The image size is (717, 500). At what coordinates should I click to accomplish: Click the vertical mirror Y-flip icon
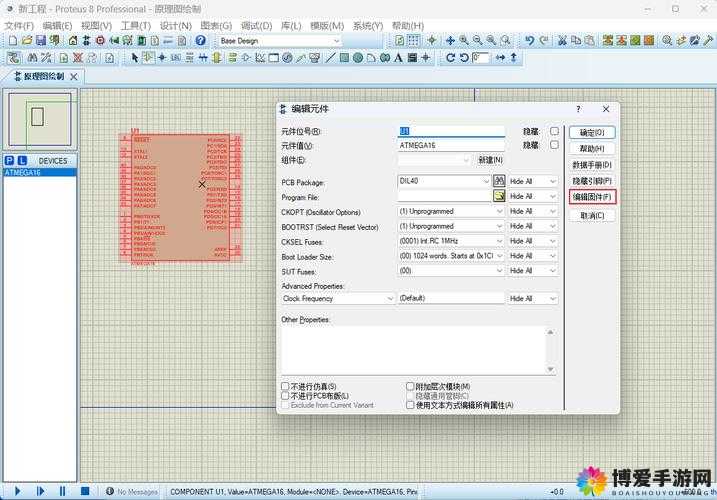click(x=514, y=58)
